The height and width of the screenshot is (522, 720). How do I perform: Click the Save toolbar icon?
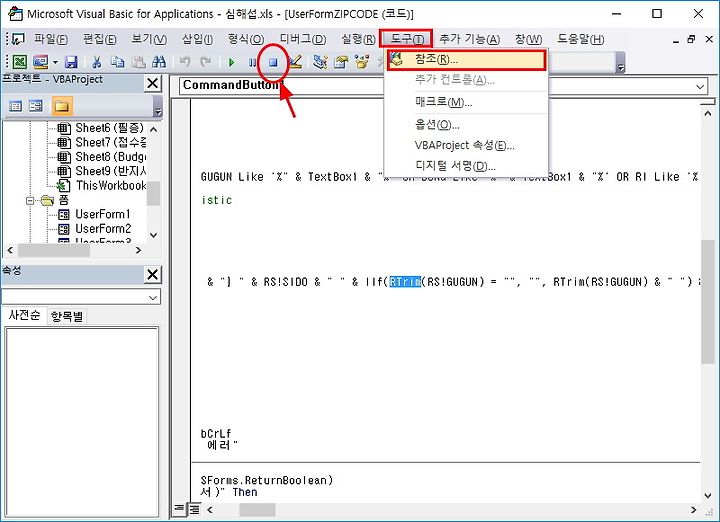(x=71, y=62)
